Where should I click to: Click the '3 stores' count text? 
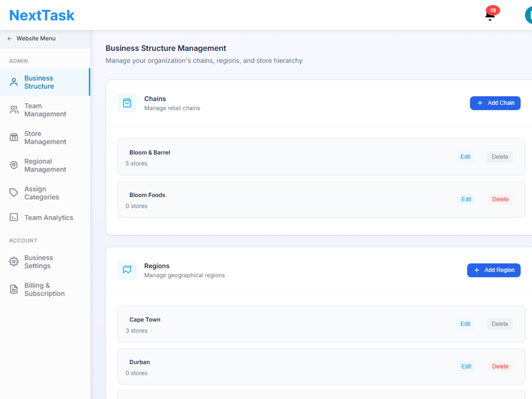pyautogui.click(x=136, y=331)
